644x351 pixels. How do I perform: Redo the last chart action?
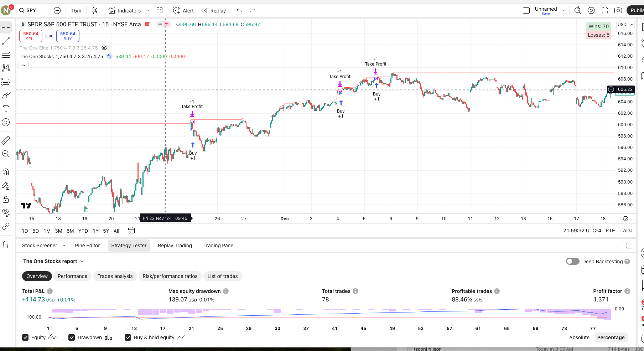pos(253,10)
